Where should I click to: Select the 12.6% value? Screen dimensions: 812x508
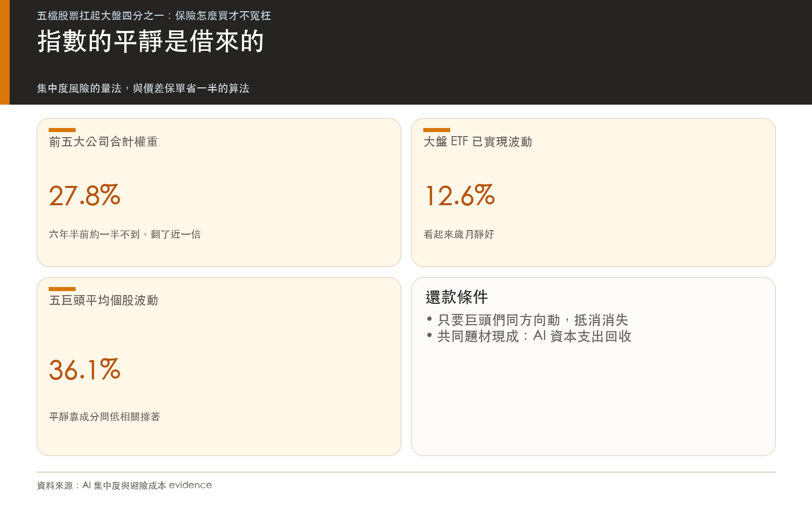tap(459, 196)
